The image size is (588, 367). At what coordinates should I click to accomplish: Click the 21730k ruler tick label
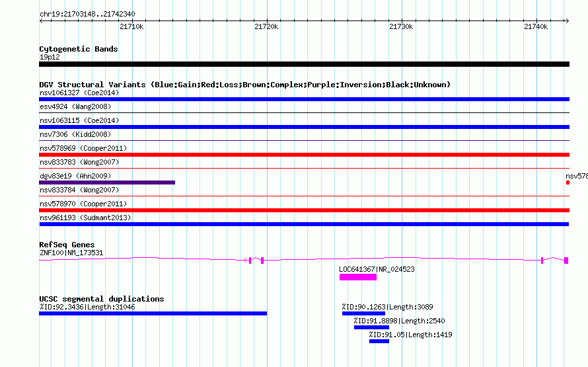(x=401, y=26)
